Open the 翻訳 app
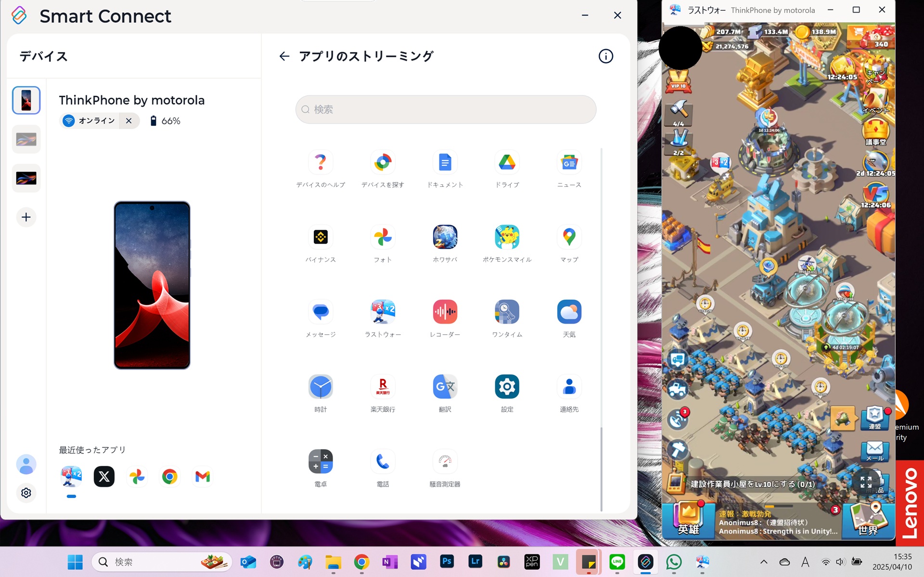 (x=445, y=386)
